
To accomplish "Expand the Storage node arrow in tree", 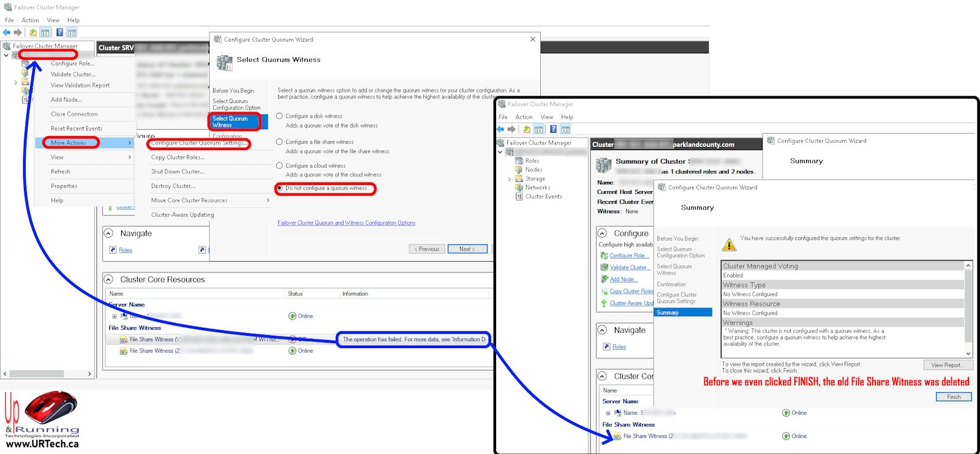I will (x=509, y=179).
